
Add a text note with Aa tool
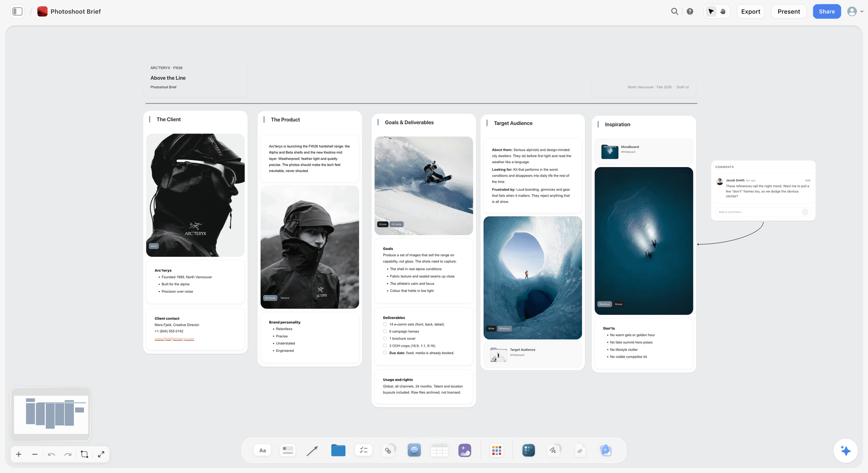click(262, 450)
